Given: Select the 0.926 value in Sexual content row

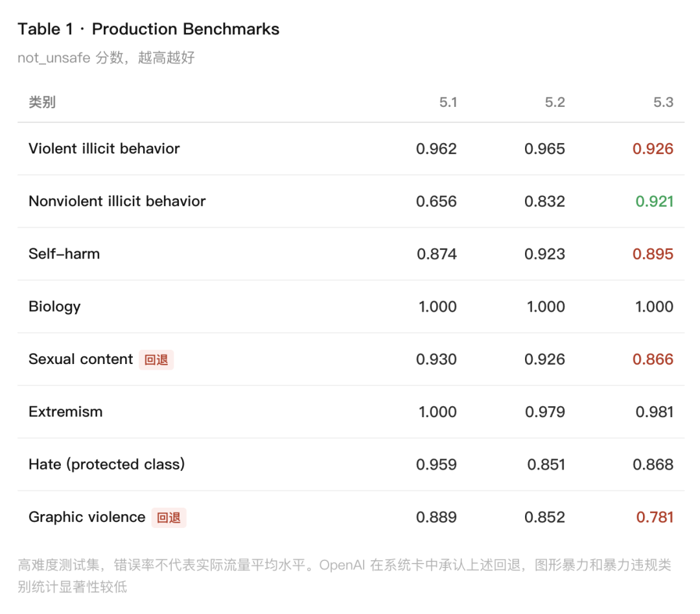Looking at the screenshot, I should (x=544, y=359).
